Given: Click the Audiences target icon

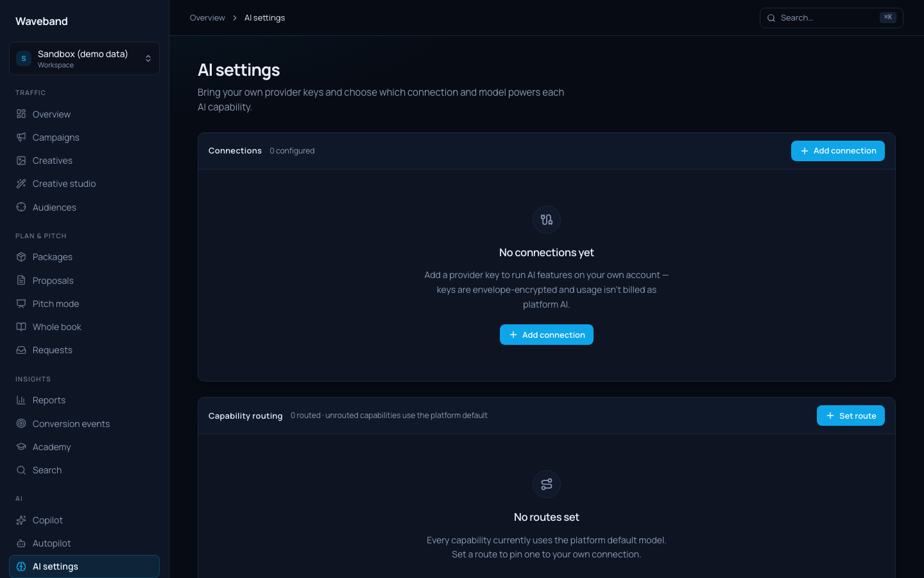Looking at the screenshot, I should [21, 207].
